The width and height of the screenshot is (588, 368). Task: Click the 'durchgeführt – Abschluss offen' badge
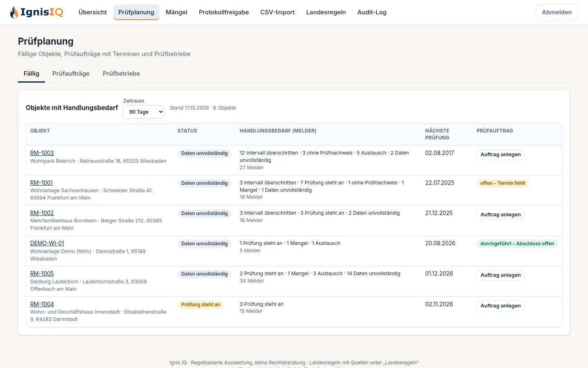[x=517, y=244]
